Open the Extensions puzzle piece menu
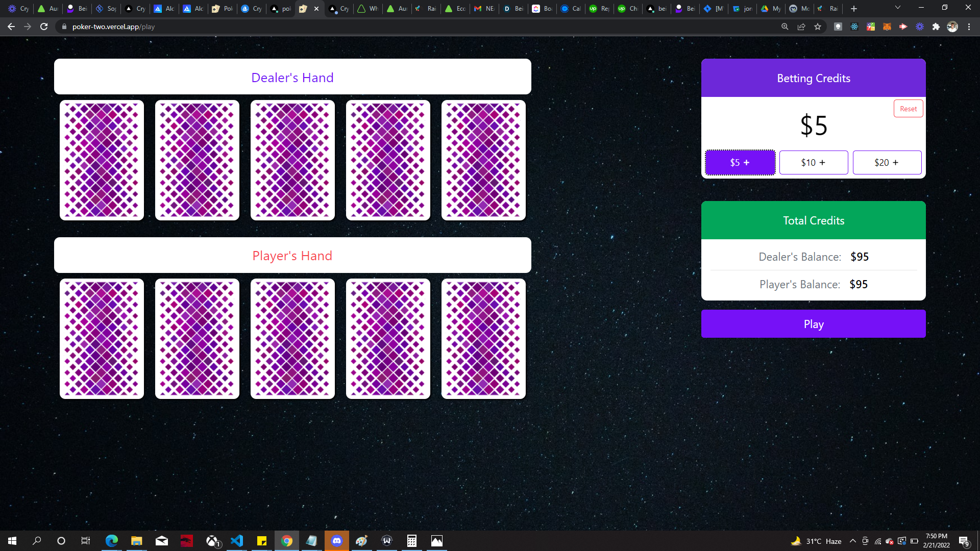Screen dimensions: 980x551 (936, 27)
